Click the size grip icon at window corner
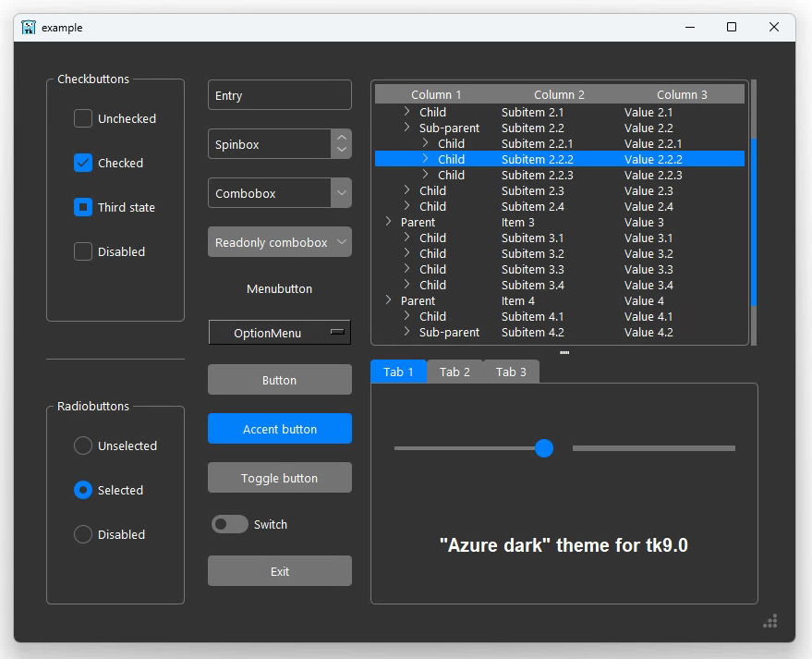Viewport: 812px width, 659px height. click(770, 621)
